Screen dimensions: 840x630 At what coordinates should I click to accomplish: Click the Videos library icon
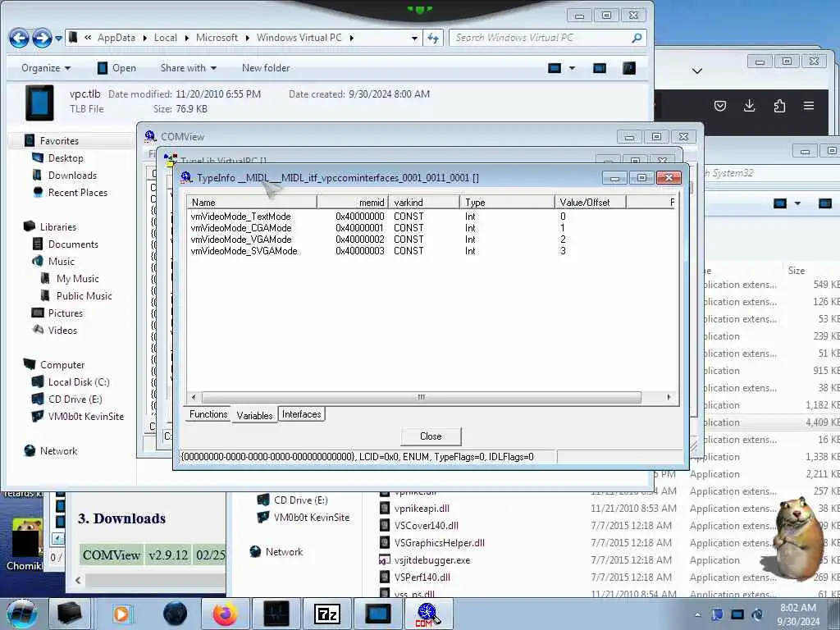click(x=38, y=330)
